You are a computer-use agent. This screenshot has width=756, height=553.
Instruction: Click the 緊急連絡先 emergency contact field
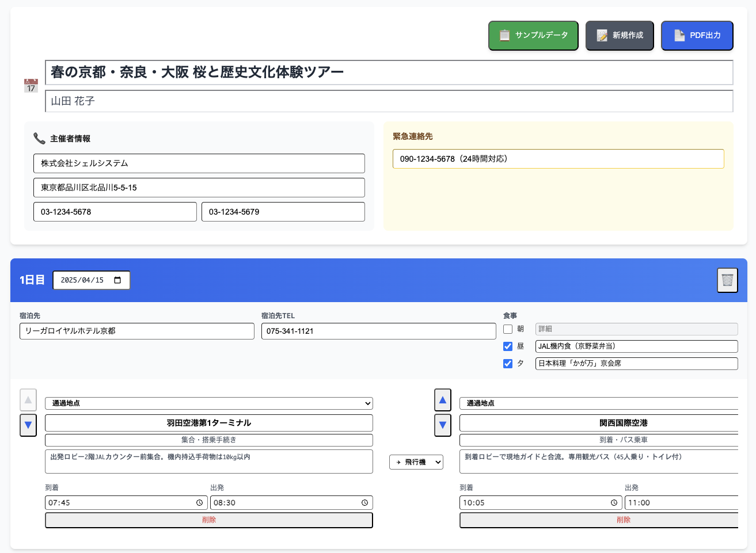tap(558, 159)
